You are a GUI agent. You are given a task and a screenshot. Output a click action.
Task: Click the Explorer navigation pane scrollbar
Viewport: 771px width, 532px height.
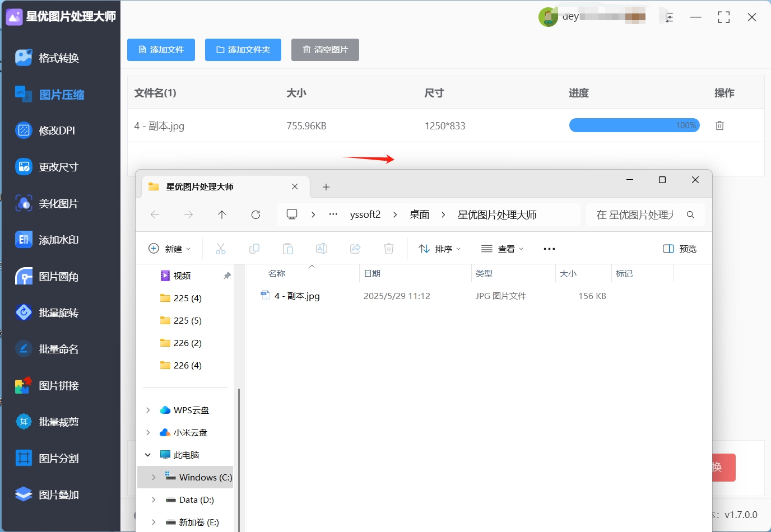coord(239,459)
